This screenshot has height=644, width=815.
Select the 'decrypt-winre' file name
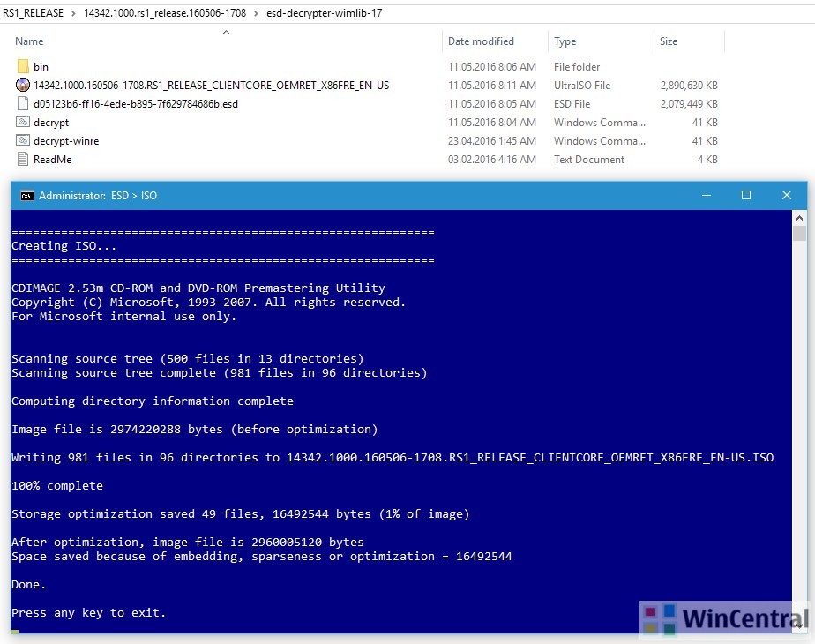[x=66, y=141]
